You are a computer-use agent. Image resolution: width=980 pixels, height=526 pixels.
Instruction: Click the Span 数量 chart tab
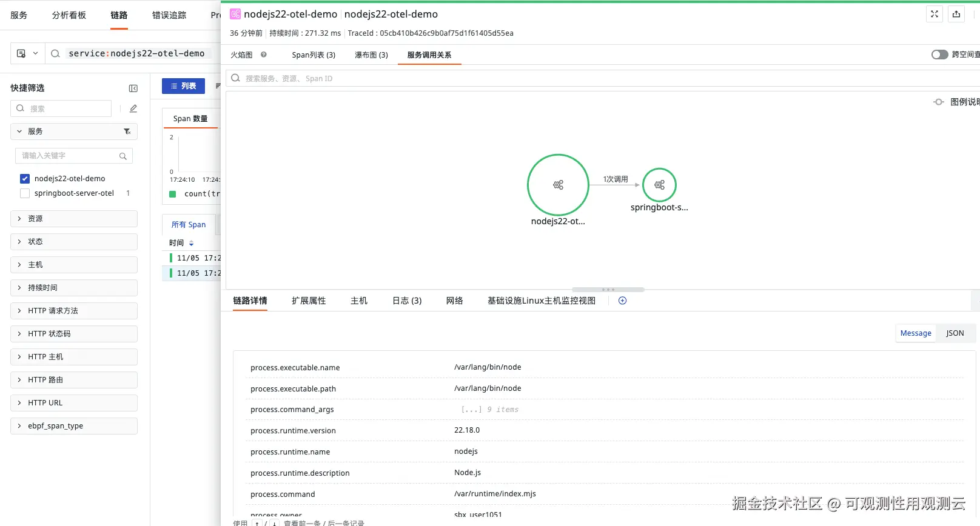[190, 119]
